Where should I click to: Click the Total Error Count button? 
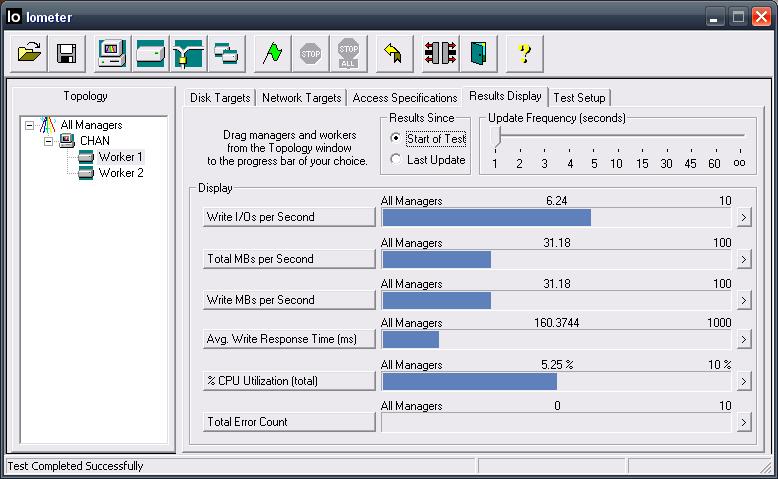[289, 422]
